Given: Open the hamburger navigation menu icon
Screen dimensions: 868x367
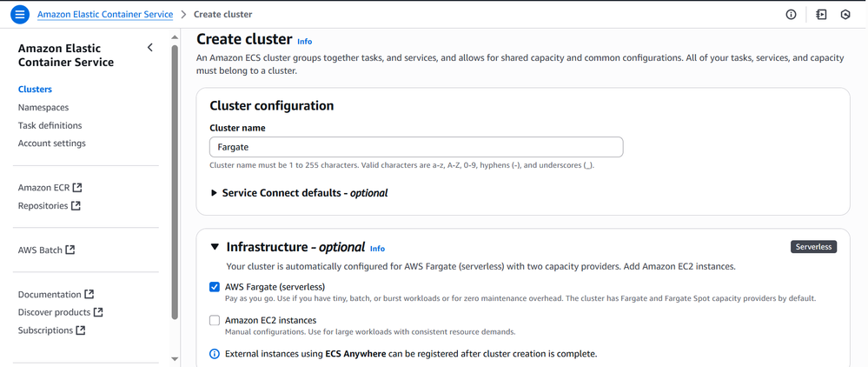Looking at the screenshot, I should tap(20, 15).
